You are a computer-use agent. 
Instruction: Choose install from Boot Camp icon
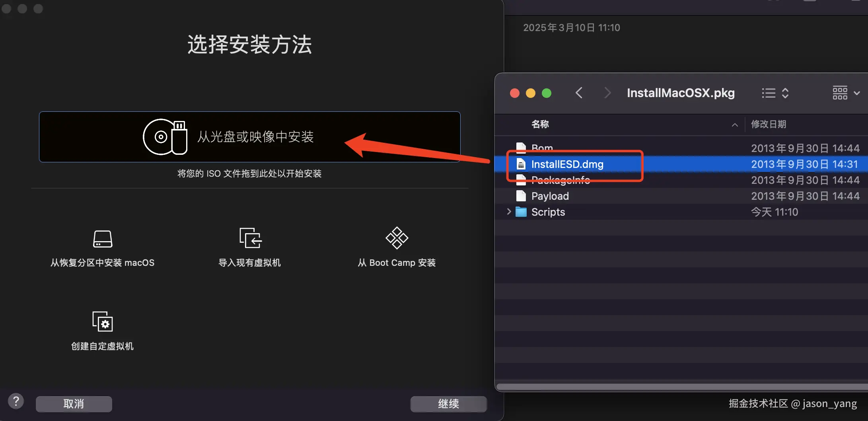[x=397, y=238]
